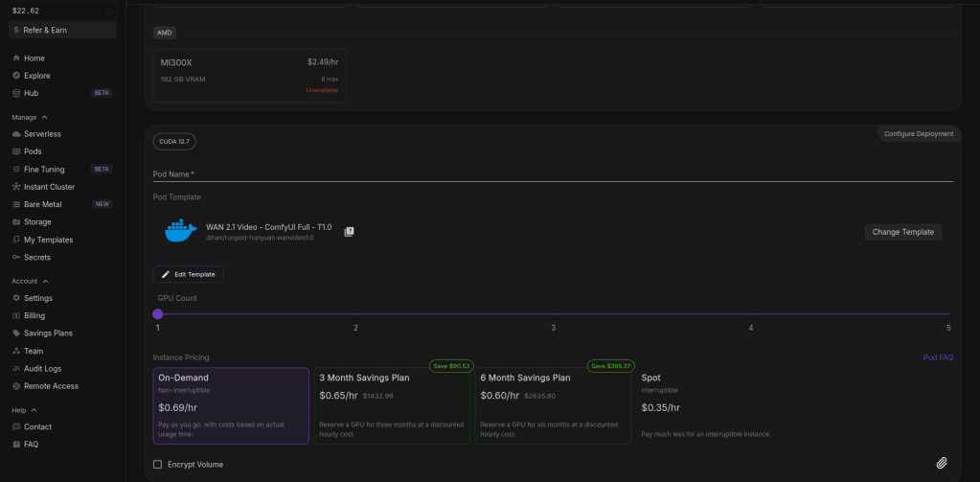Collapse the Account section in sidebar
The width and height of the screenshot is (980, 482).
(x=45, y=281)
